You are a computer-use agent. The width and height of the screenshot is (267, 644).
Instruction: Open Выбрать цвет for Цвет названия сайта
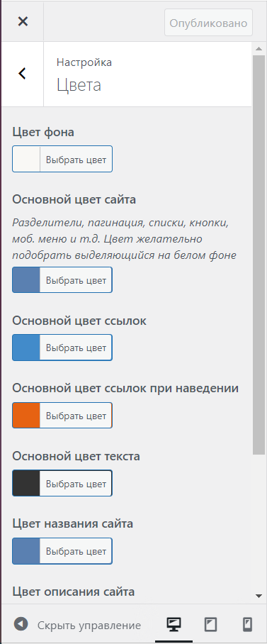tap(76, 551)
